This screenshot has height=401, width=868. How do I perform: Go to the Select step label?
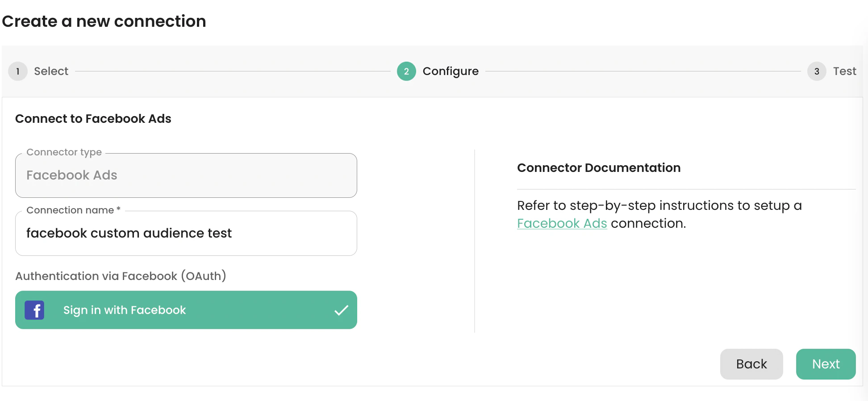click(51, 71)
